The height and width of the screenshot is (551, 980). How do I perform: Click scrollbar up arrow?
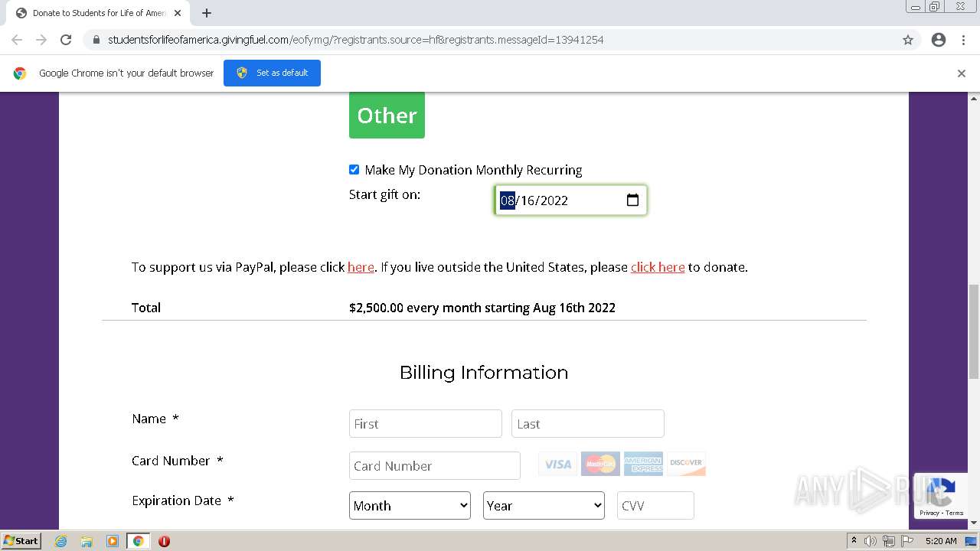click(974, 98)
